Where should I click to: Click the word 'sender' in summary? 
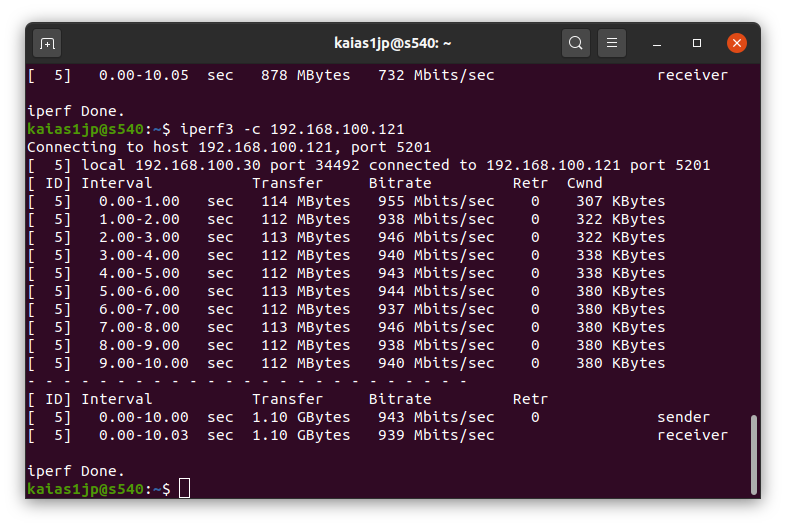pos(683,418)
